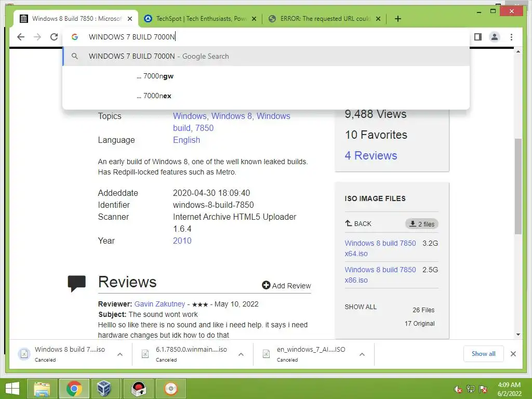The width and height of the screenshot is (532, 399).
Task: Go back with the browser back arrow
Action: click(x=21, y=37)
